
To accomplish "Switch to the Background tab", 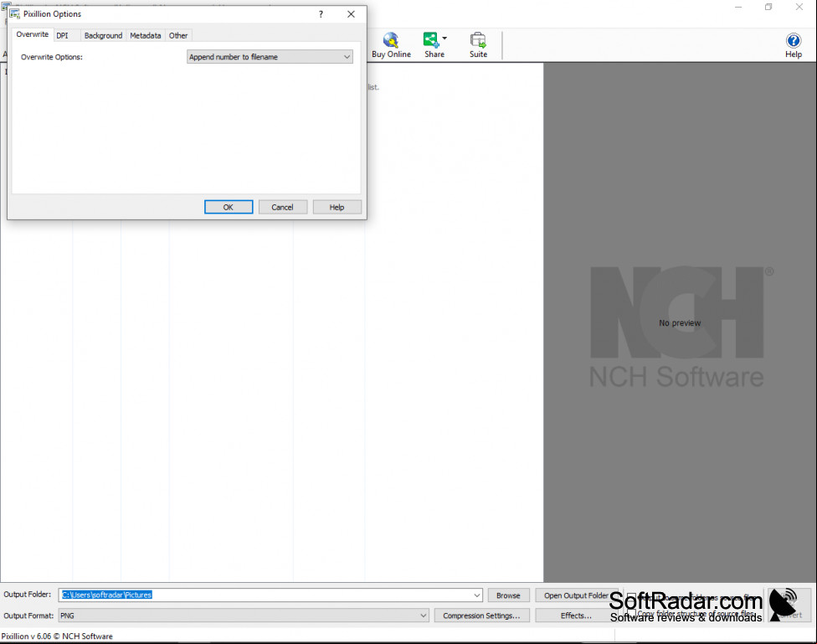I will (x=103, y=35).
